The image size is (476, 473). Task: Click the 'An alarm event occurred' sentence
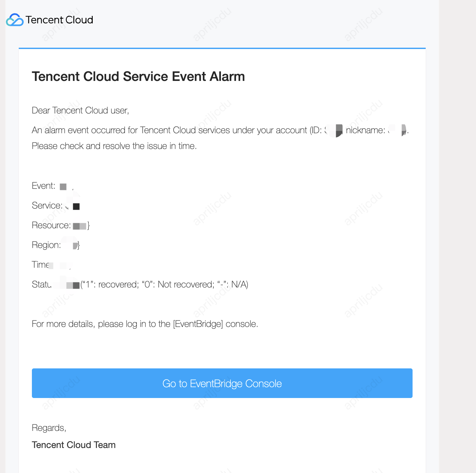pos(220,130)
